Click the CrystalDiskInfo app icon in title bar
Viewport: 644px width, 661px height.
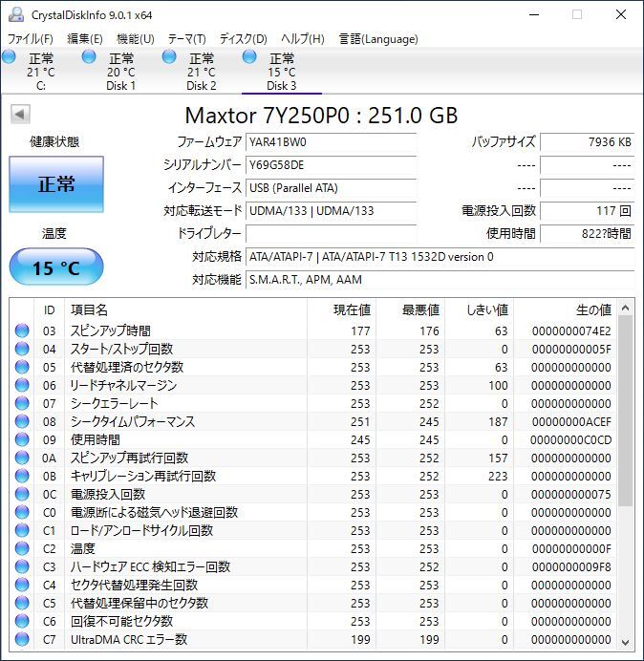[x=16, y=14]
